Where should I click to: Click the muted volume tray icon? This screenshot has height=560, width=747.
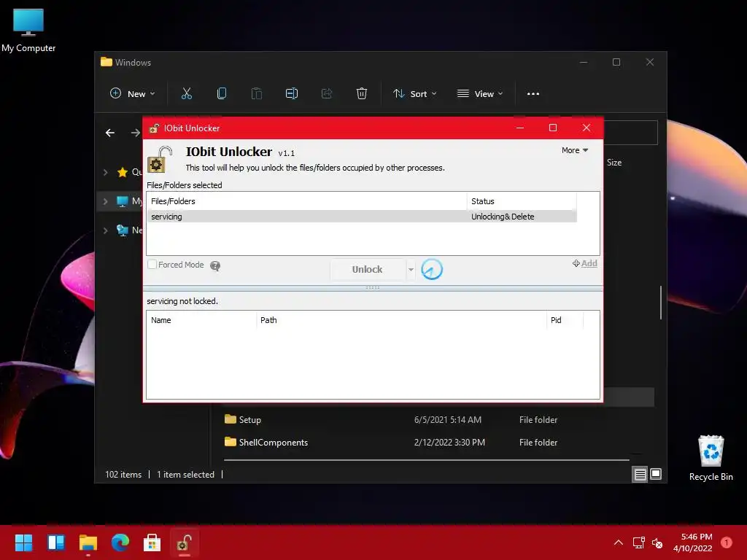click(657, 542)
